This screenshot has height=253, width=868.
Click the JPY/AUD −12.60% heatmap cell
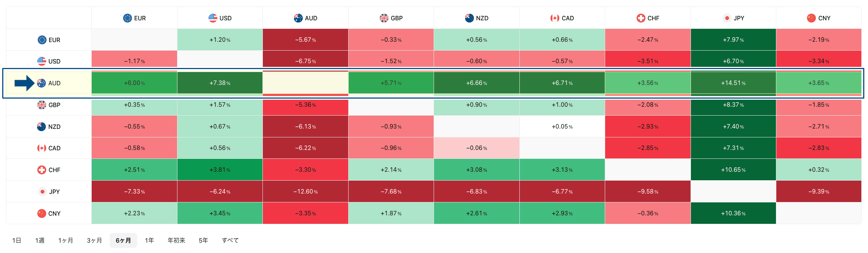pyautogui.click(x=305, y=192)
